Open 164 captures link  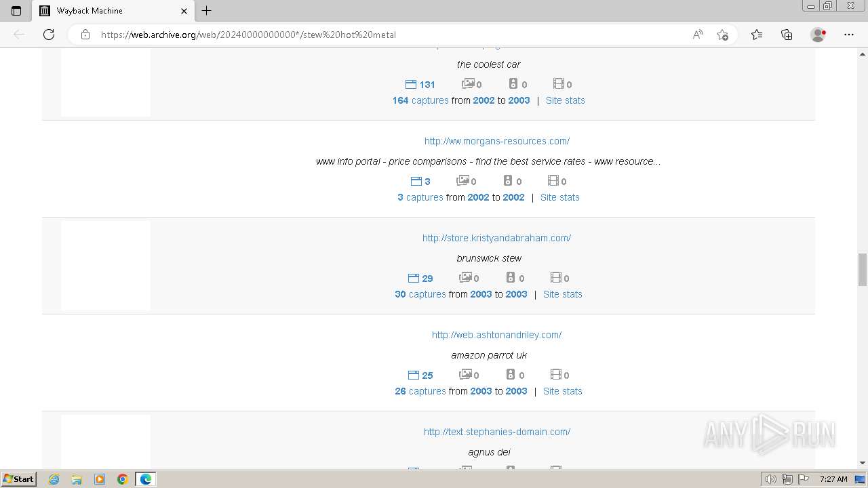(420, 100)
